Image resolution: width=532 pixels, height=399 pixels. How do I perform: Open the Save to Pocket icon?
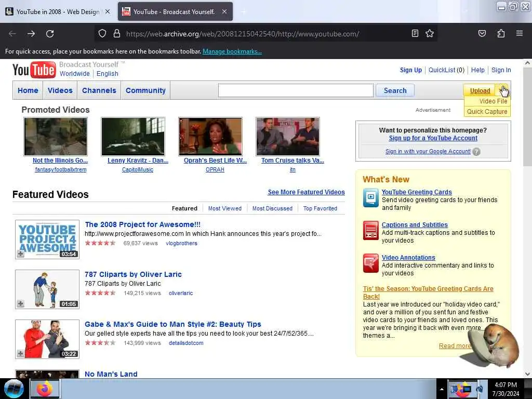(x=482, y=33)
